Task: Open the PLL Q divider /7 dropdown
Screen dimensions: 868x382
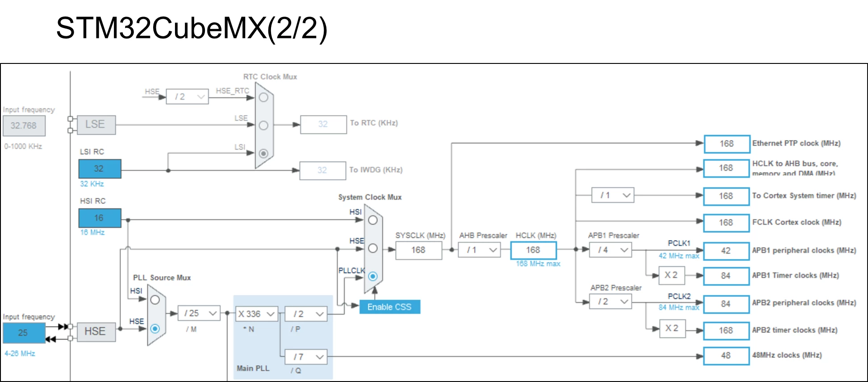Action: (x=306, y=357)
